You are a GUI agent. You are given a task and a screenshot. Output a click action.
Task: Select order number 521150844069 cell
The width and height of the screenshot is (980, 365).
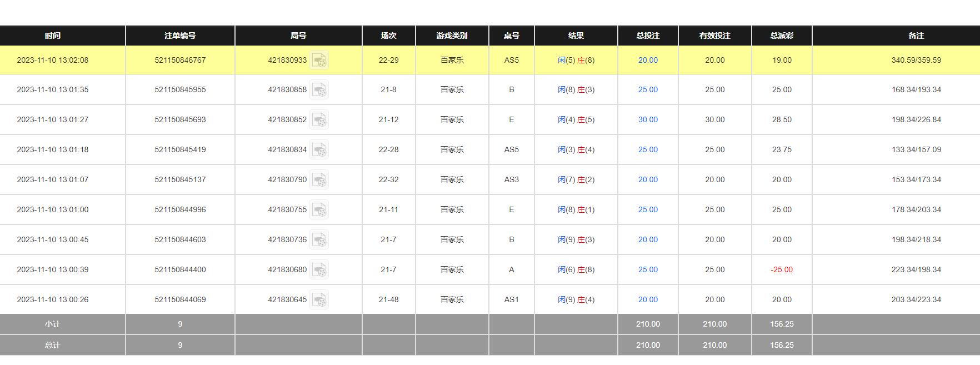click(180, 300)
